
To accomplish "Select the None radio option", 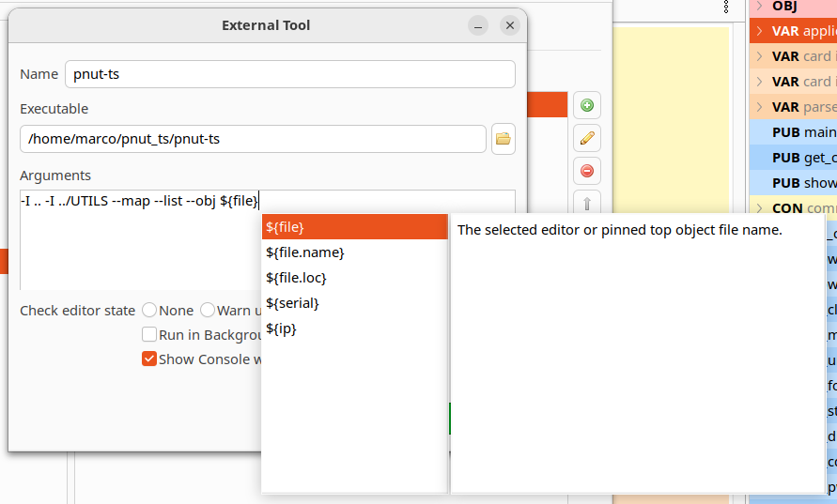I will pyautogui.click(x=149, y=310).
